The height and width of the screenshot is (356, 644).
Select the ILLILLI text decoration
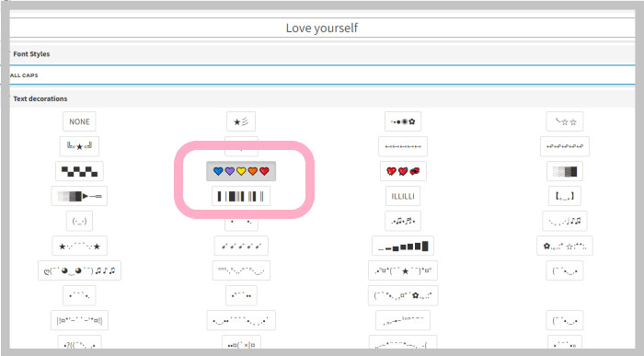click(x=403, y=196)
